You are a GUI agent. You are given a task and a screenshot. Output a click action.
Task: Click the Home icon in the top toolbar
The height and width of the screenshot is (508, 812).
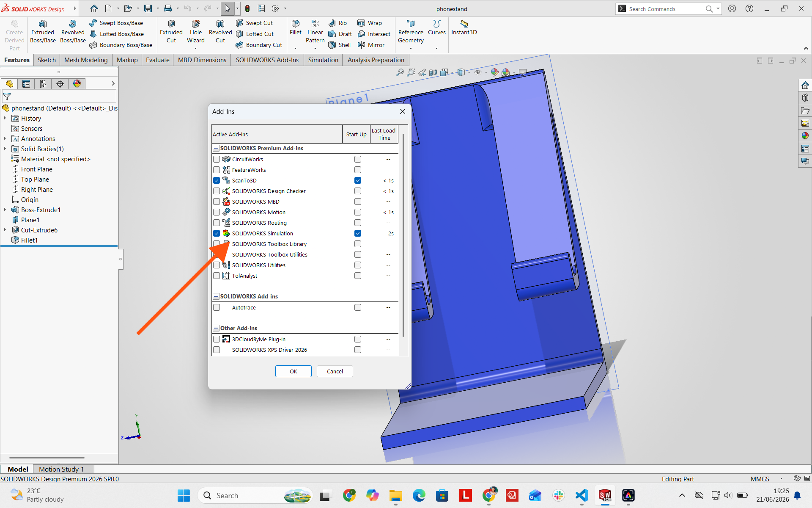pyautogui.click(x=94, y=8)
